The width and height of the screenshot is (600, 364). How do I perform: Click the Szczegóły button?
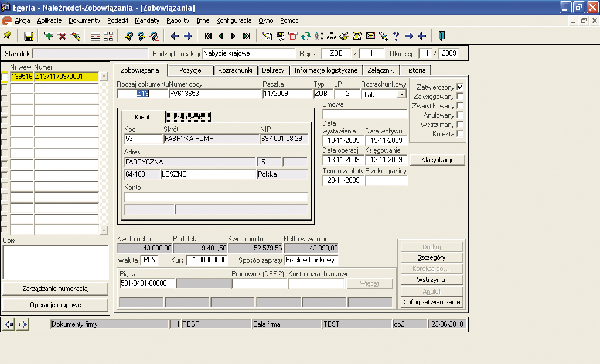tap(432, 257)
